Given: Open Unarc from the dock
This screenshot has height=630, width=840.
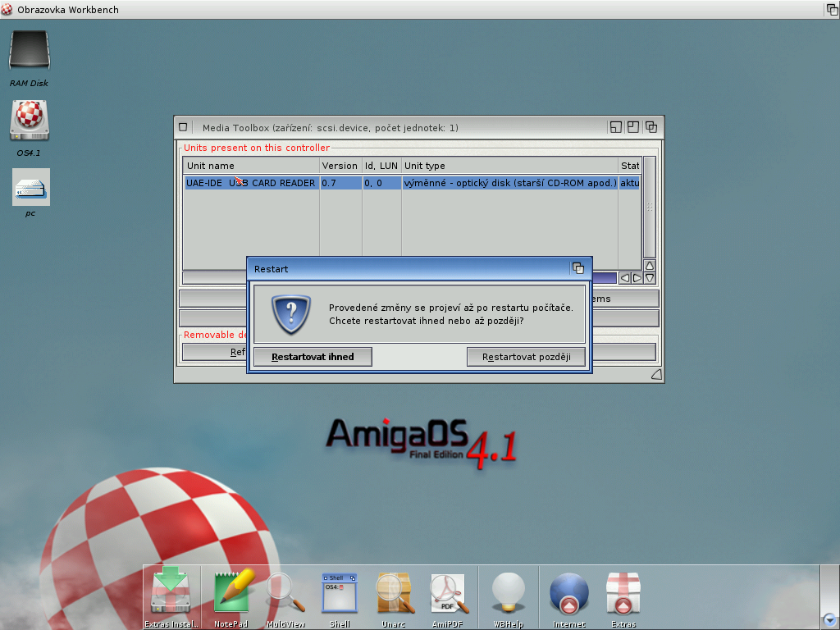Looking at the screenshot, I should [x=394, y=592].
